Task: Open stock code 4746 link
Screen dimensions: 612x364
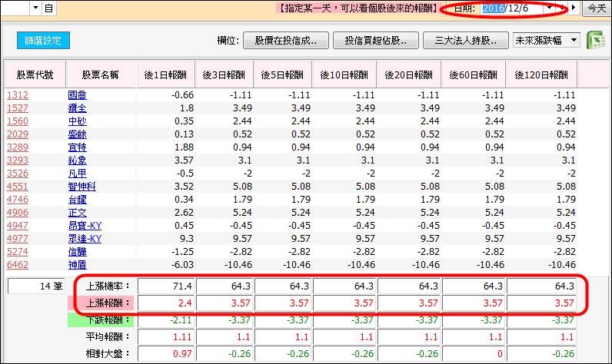Action: (x=18, y=200)
